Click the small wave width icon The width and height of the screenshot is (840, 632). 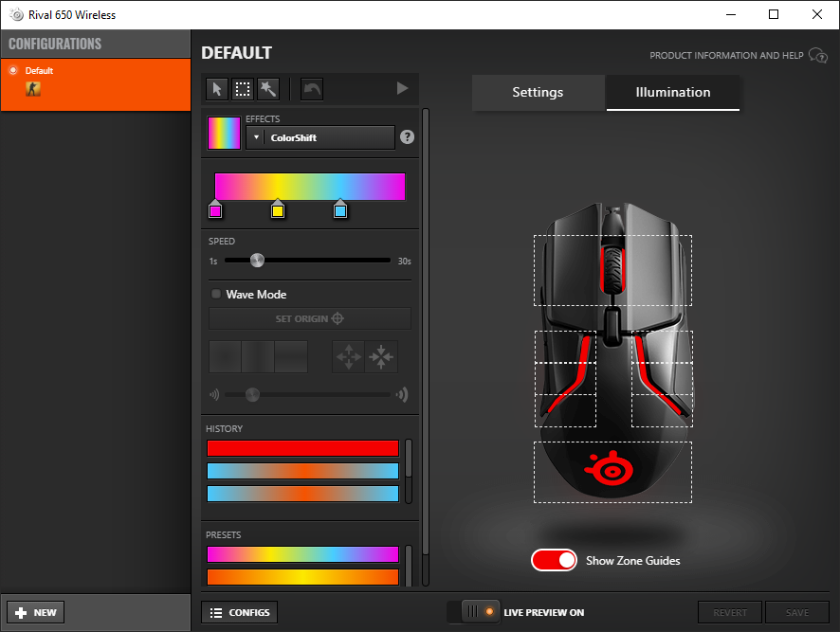click(214, 395)
